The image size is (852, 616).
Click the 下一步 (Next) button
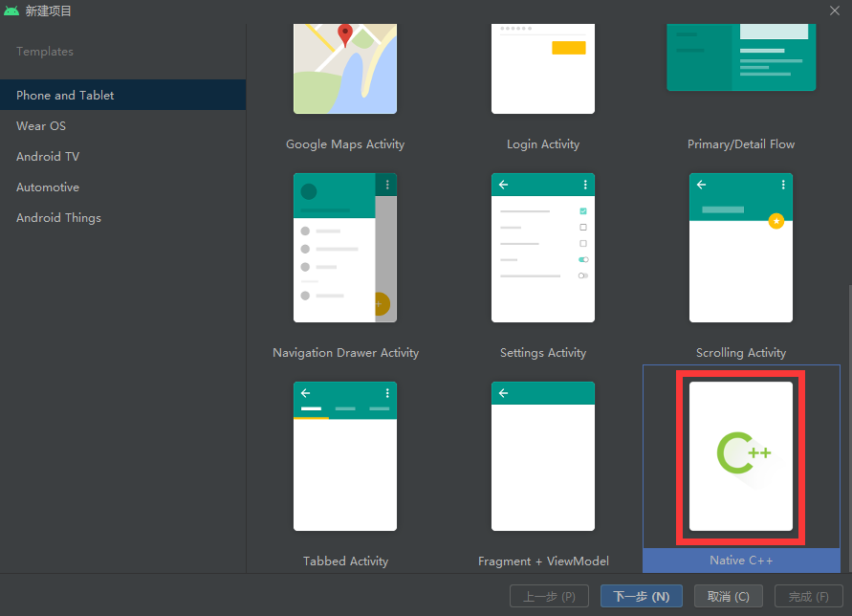pyautogui.click(x=642, y=595)
